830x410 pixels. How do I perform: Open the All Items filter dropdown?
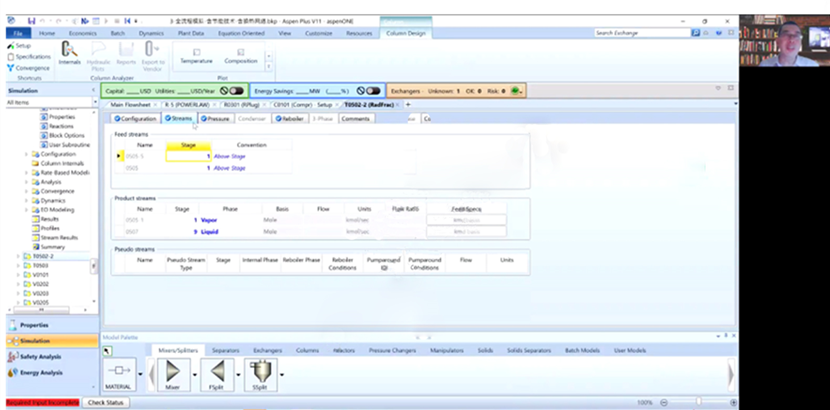pyautogui.click(x=95, y=102)
